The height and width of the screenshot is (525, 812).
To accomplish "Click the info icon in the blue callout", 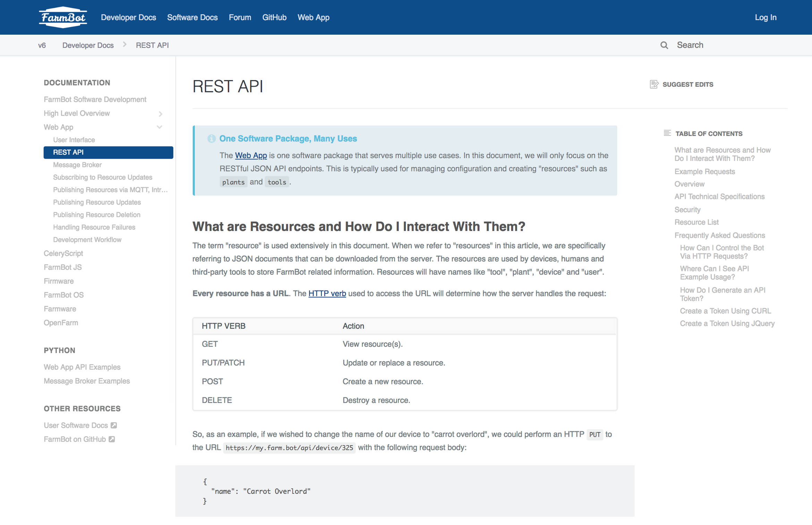I will pos(211,138).
